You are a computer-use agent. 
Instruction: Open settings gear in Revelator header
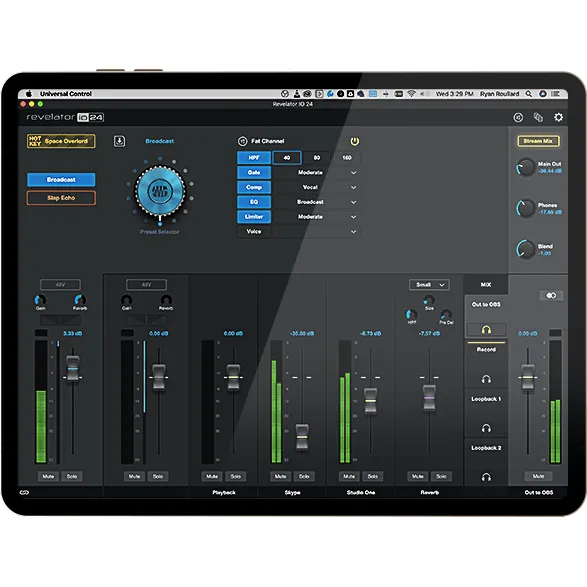(x=558, y=118)
